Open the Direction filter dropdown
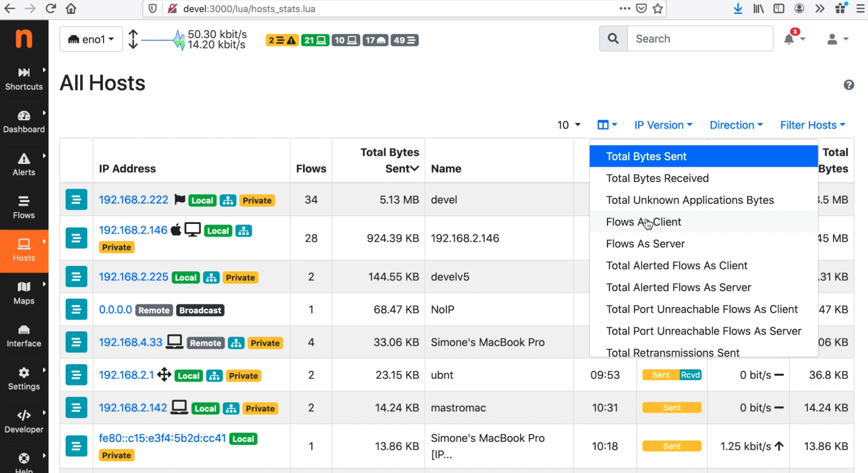868x473 pixels. [x=736, y=125]
